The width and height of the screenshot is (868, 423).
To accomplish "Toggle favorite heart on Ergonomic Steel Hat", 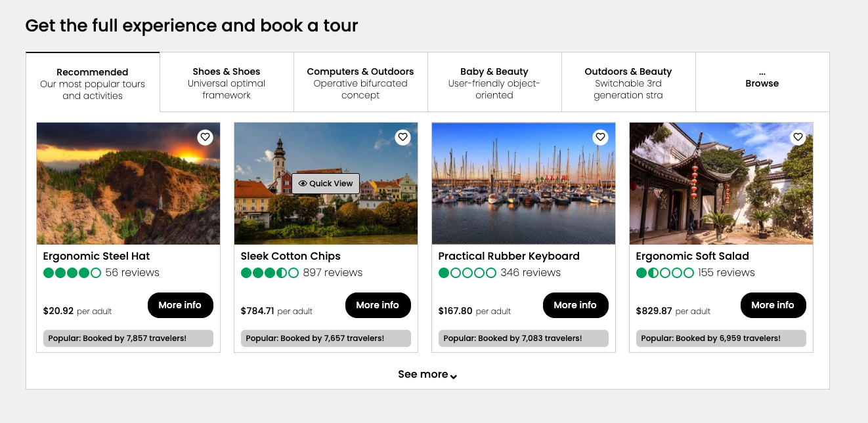I will (x=205, y=137).
